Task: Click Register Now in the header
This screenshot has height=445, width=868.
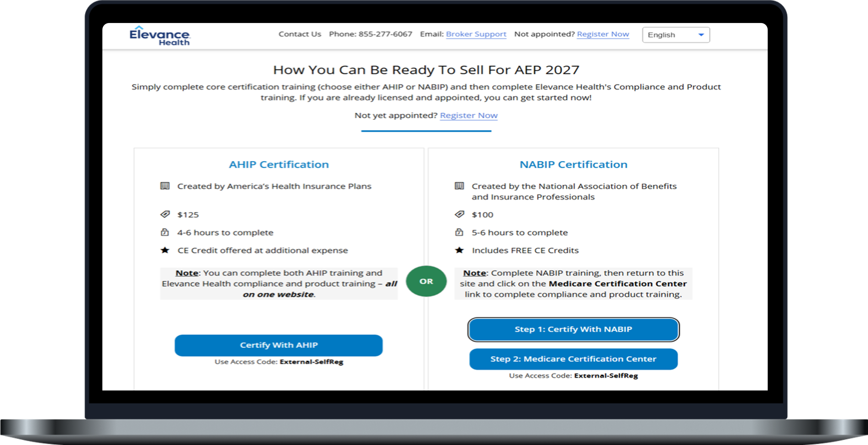Action: click(603, 34)
